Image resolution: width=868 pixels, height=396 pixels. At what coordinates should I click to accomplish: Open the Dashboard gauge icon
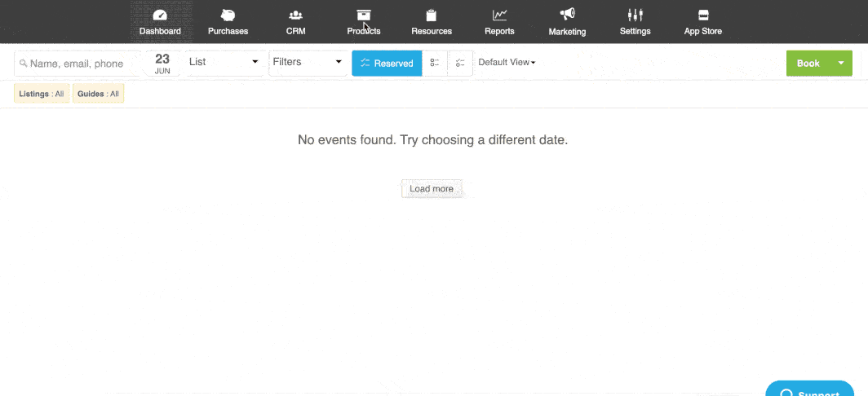point(160,15)
